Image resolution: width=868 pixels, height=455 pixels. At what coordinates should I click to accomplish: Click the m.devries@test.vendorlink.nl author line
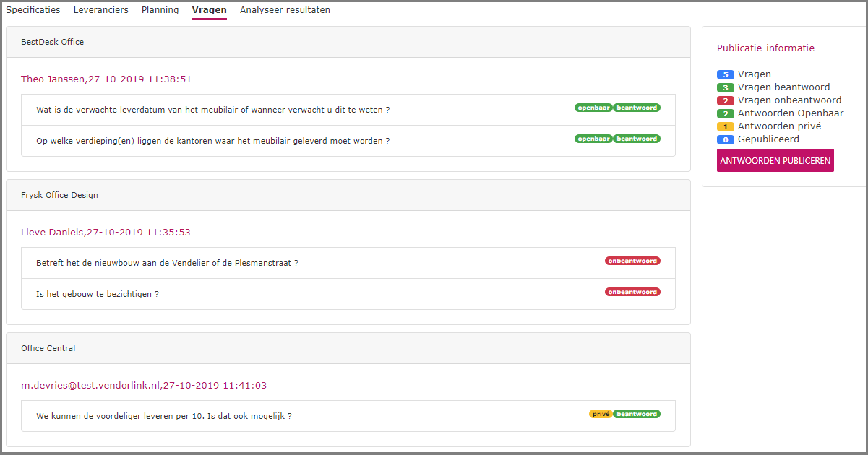[144, 386]
